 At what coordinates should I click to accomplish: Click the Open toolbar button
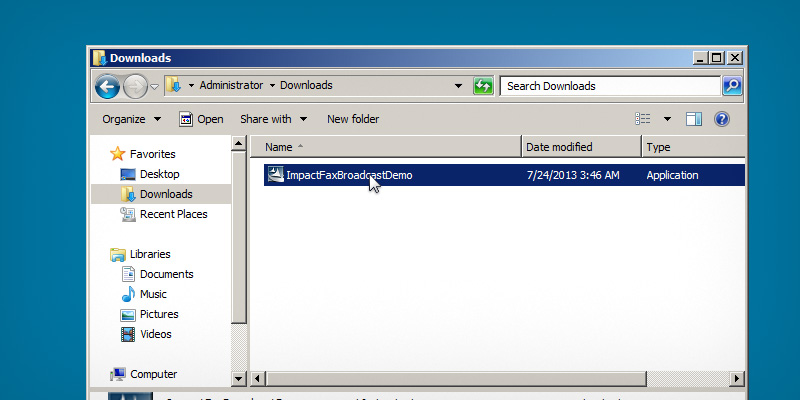pos(201,119)
